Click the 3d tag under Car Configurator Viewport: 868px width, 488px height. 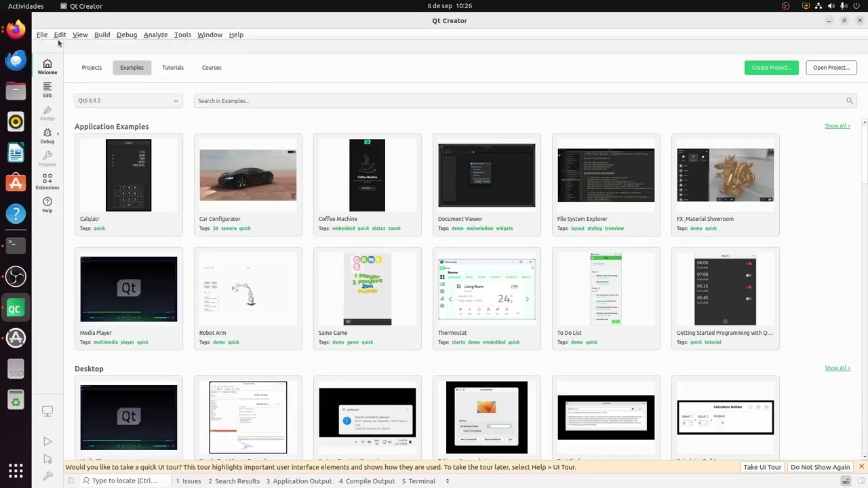pos(215,228)
